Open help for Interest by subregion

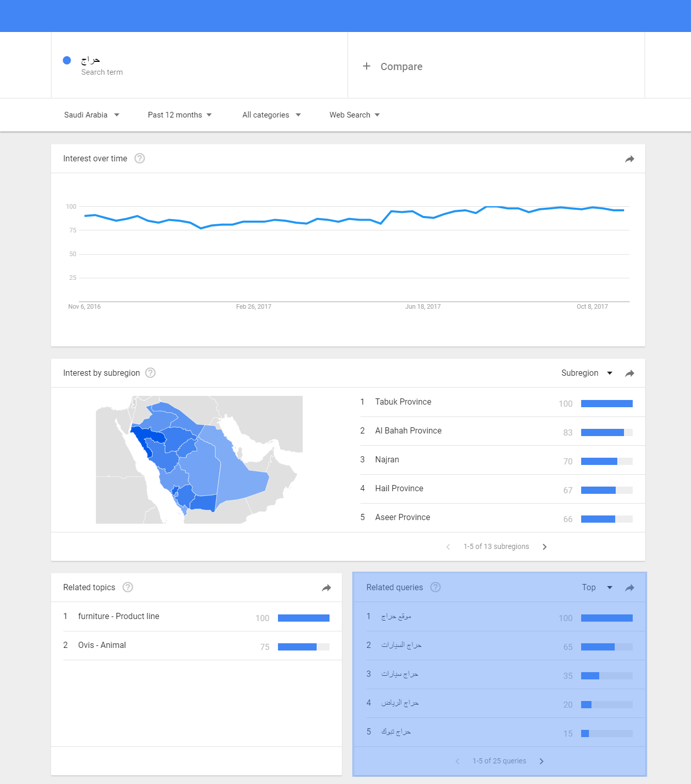(x=150, y=373)
